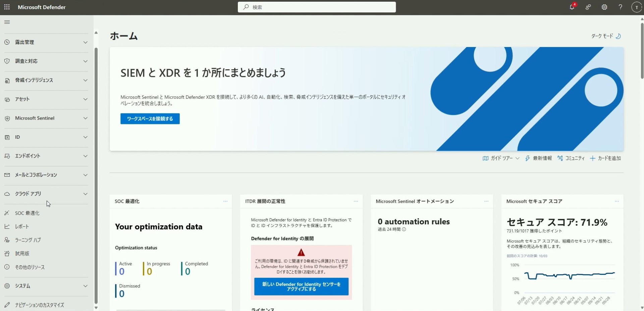Viewport: 644px width, 311px height.
Task: Click the user account avatar
Action: pos(636,7)
